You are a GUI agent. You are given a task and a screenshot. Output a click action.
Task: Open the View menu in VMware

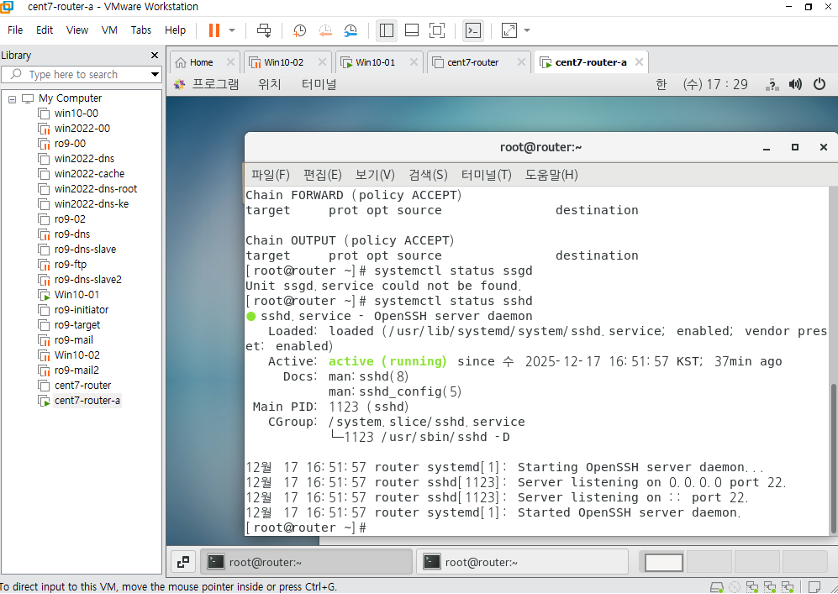tap(77, 30)
